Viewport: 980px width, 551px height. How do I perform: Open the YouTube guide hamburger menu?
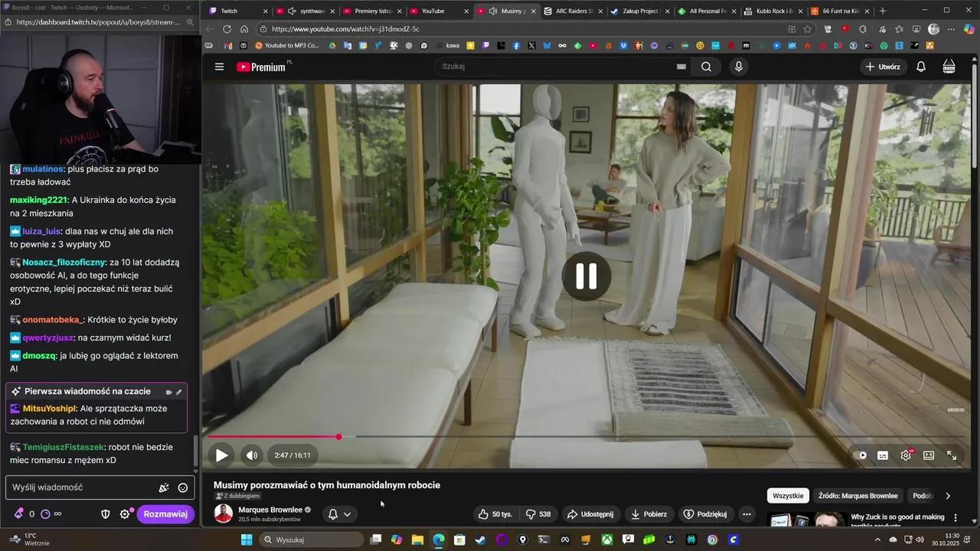pyautogui.click(x=219, y=67)
